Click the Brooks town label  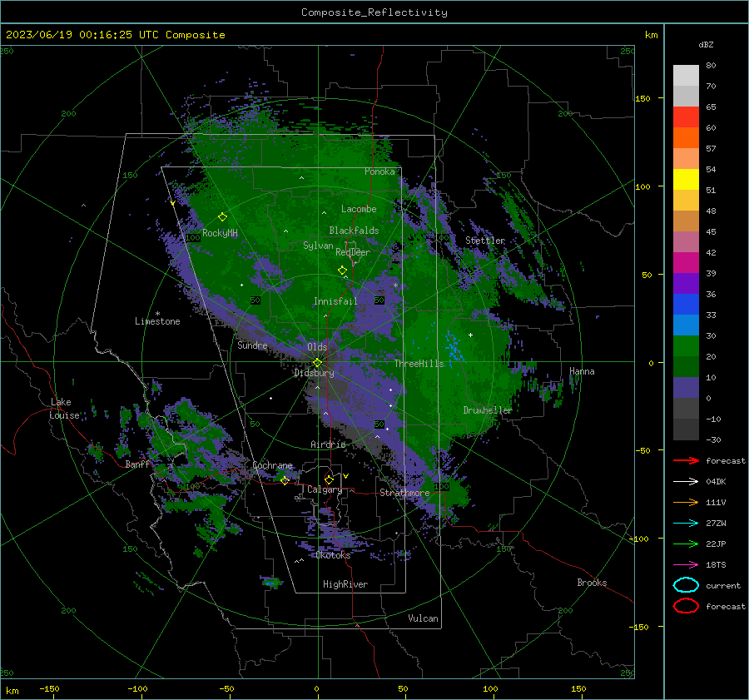[x=592, y=583]
